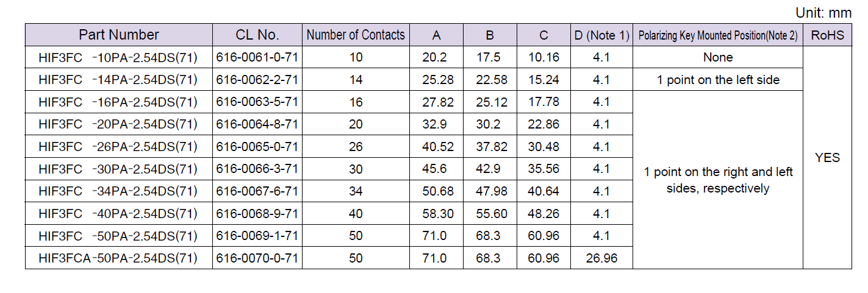Select '1 point on the left side' cell
The height and width of the screenshot is (293, 868).
point(718,80)
